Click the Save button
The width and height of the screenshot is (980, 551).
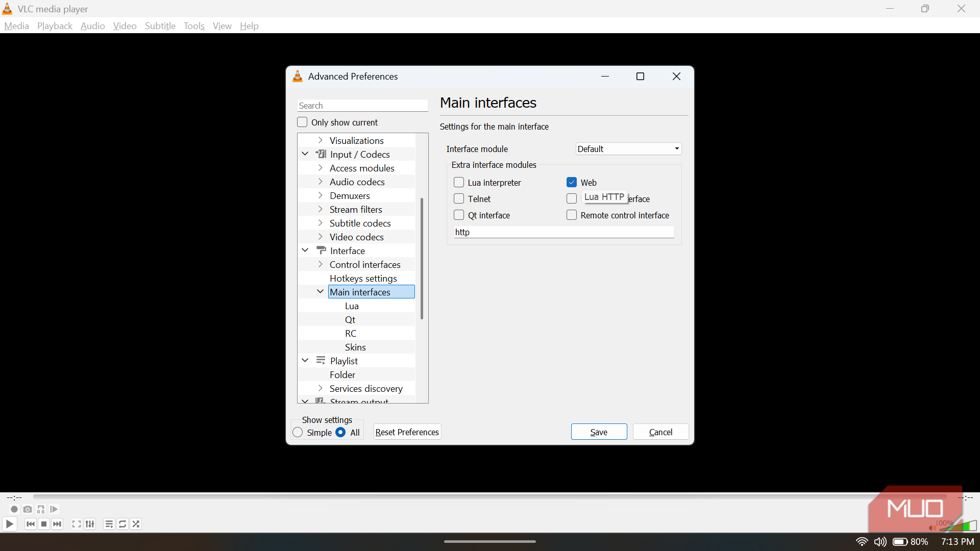[x=599, y=432]
